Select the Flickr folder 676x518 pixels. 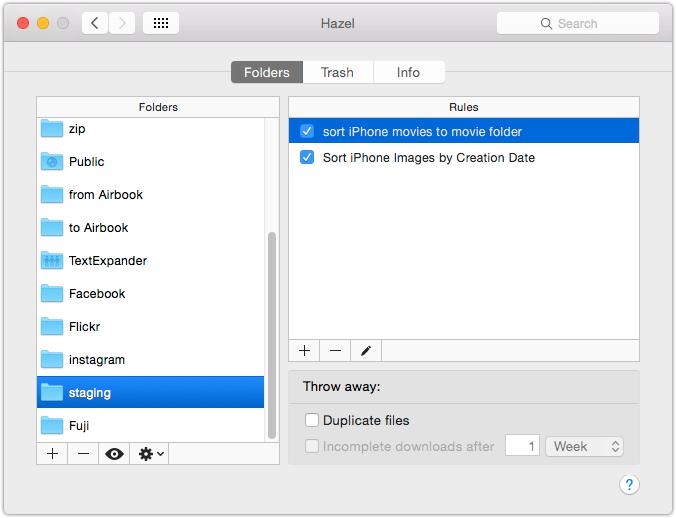coord(150,326)
